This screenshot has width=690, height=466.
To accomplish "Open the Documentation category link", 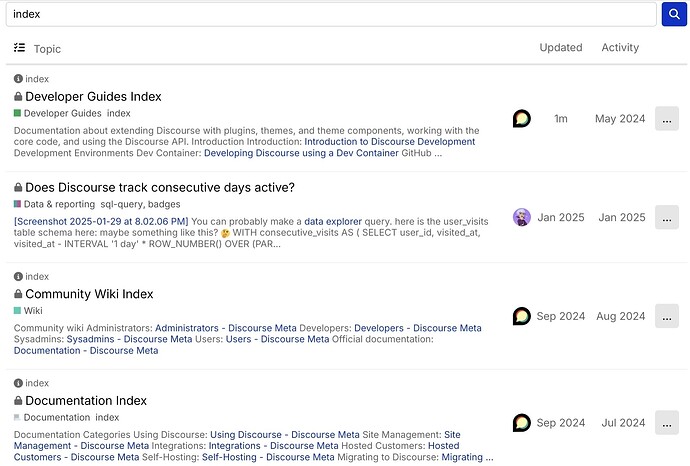I will [57, 417].
